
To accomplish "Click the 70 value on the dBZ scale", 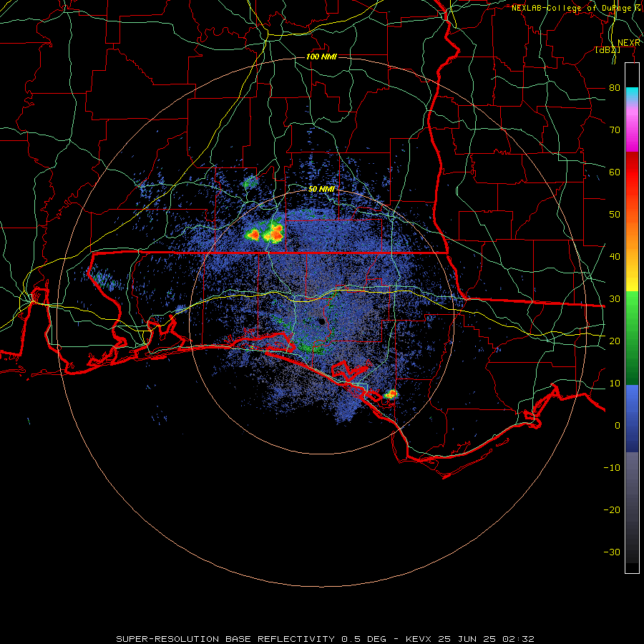I will tap(615, 130).
